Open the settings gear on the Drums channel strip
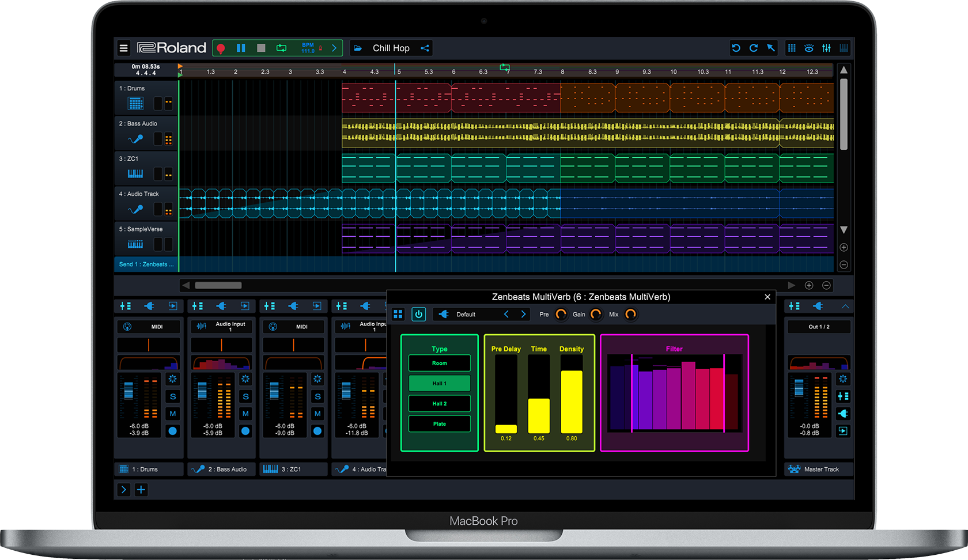This screenshot has width=968, height=560. (x=173, y=379)
